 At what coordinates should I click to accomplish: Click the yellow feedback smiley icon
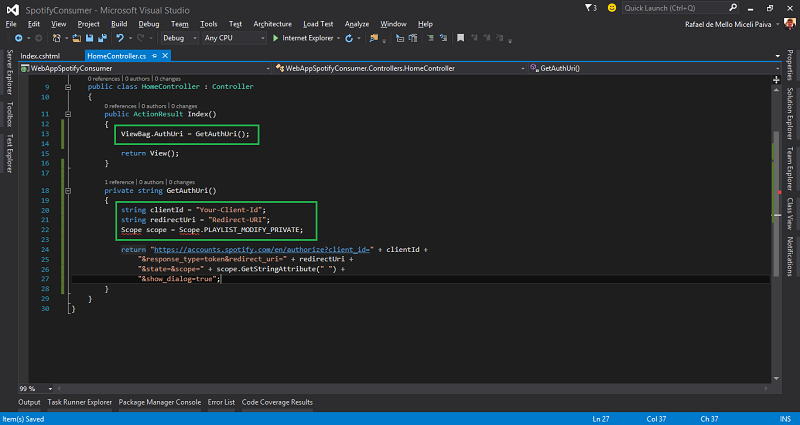click(x=610, y=7)
